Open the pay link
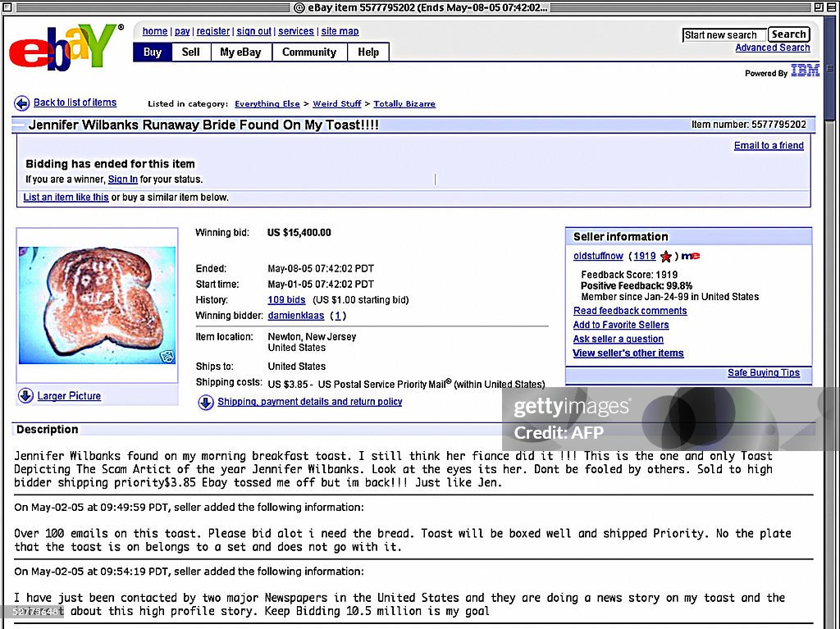This screenshot has width=840, height=629. (x=182, y=31)
